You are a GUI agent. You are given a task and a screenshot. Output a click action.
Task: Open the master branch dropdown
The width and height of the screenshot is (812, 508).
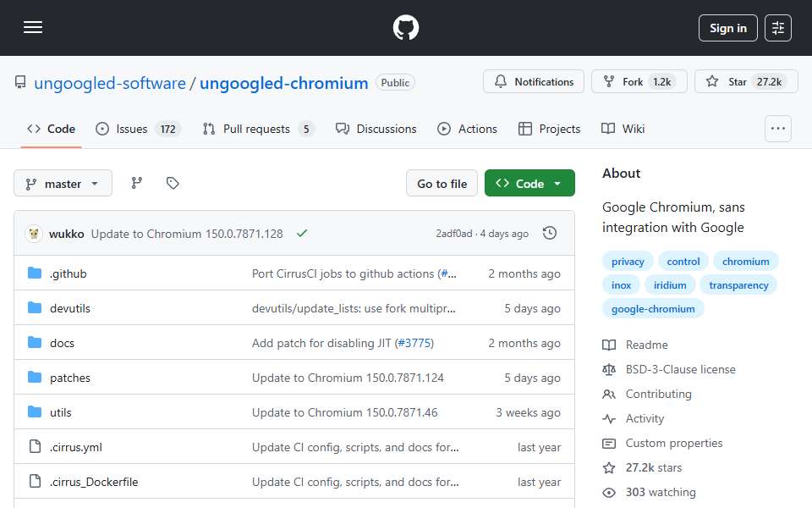(x=63, y=184)
